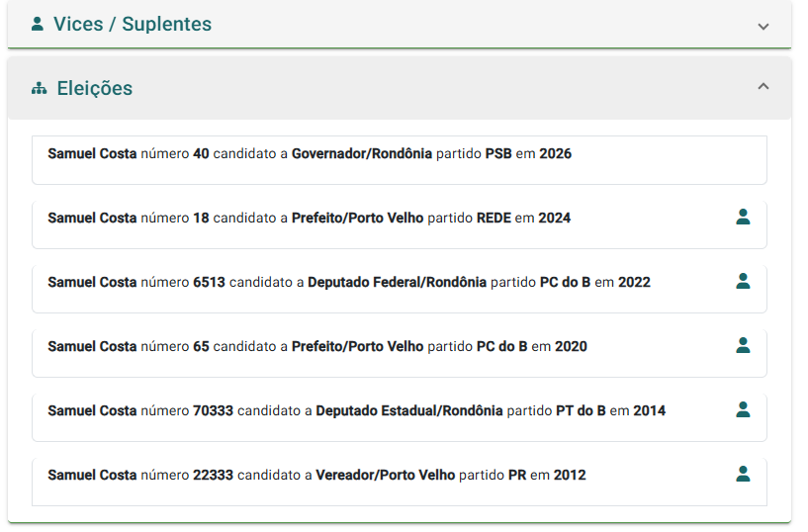Click the hierarchy icon beside Eleições
Viewport: 808px width, 532px height.
[40, 89]
